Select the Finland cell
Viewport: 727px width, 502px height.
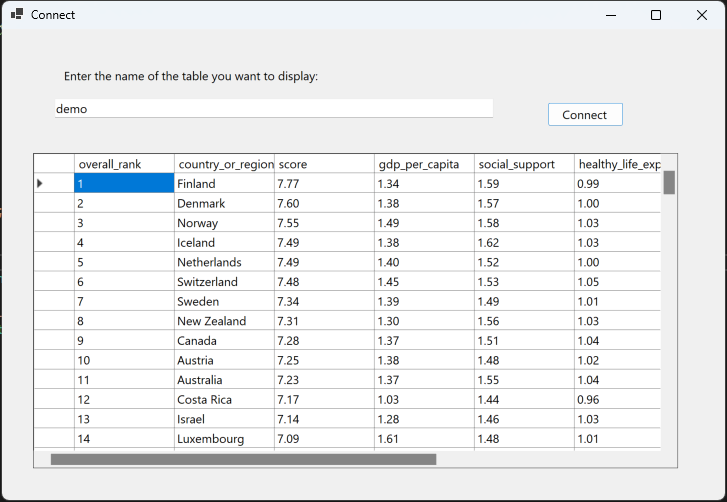[x=224, y=184]
